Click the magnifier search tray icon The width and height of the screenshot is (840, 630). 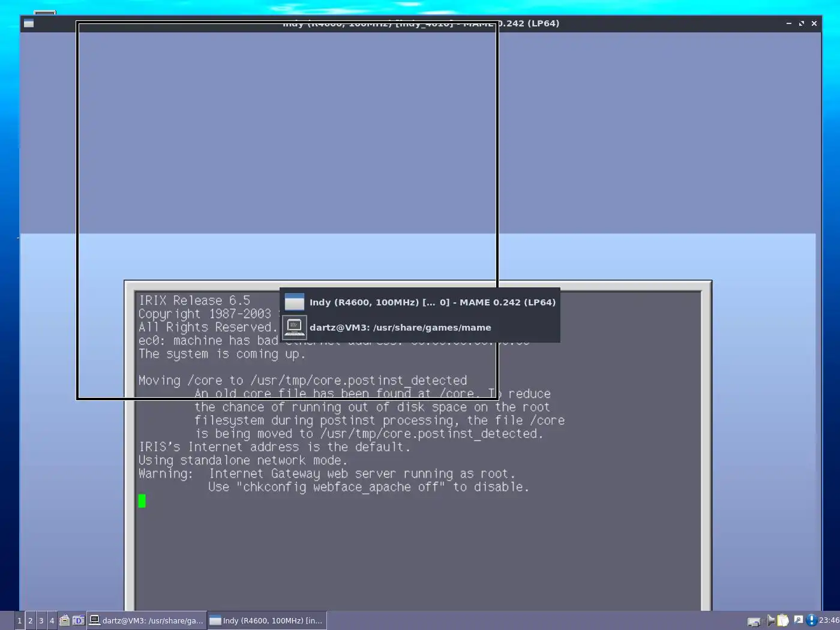point(798,620)
